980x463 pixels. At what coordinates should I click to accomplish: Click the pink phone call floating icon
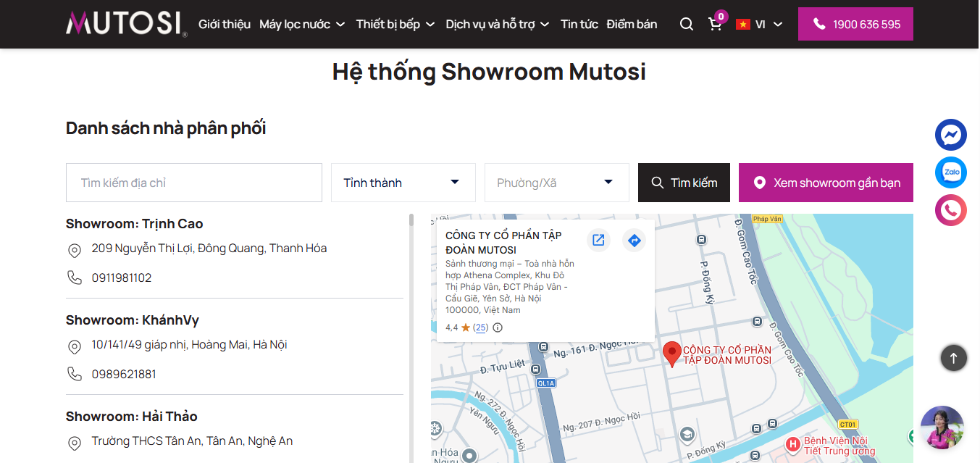tap(950, 210)
